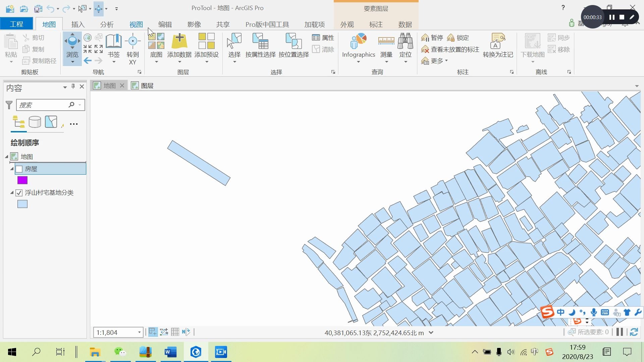Click the purple 房屋 symbol swatch

click(22, 180)
